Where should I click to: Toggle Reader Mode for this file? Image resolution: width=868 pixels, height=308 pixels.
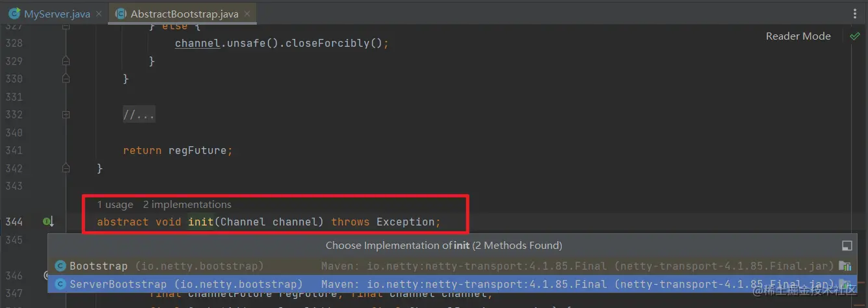coord(798,36)
